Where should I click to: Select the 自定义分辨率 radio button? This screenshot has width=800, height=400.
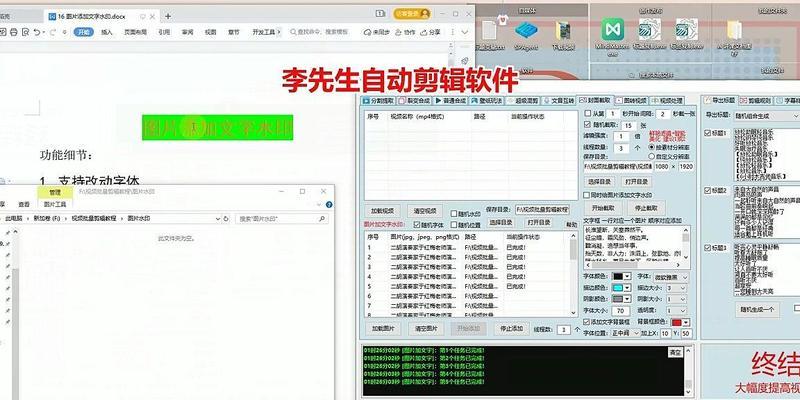pyautogui.click(x=652, y=156)
